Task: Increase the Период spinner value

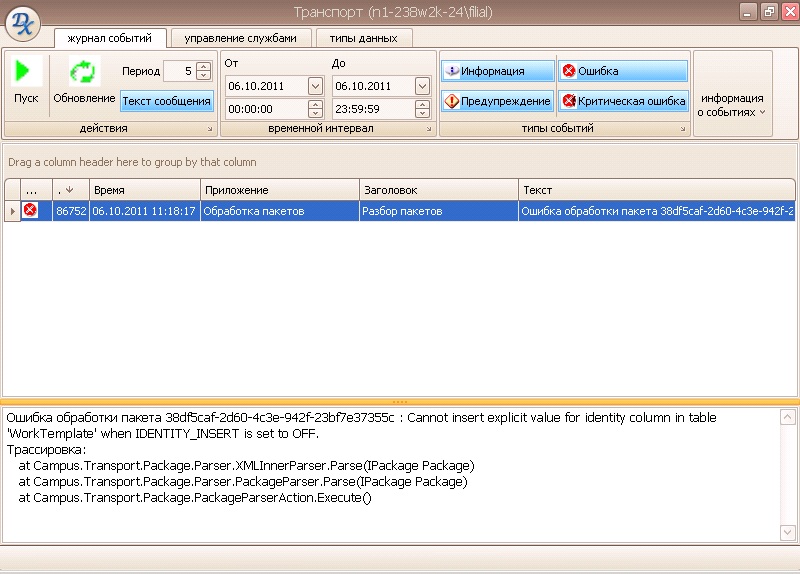Action: pyautogui.click(x=204, y=66)
